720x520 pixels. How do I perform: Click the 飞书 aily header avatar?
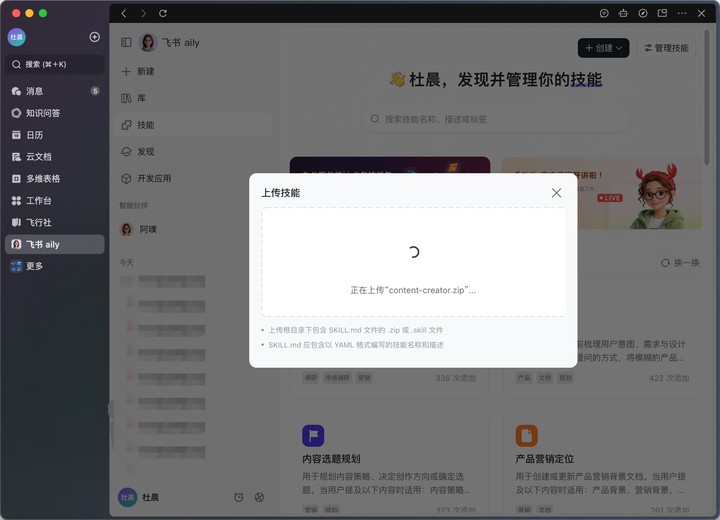tap(148, 42)
